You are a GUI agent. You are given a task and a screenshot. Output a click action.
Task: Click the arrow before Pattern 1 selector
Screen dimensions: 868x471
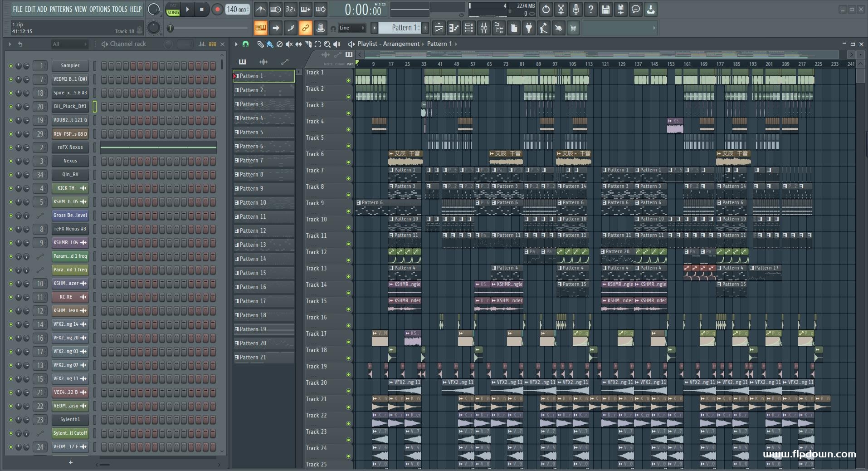coord(374,28)
